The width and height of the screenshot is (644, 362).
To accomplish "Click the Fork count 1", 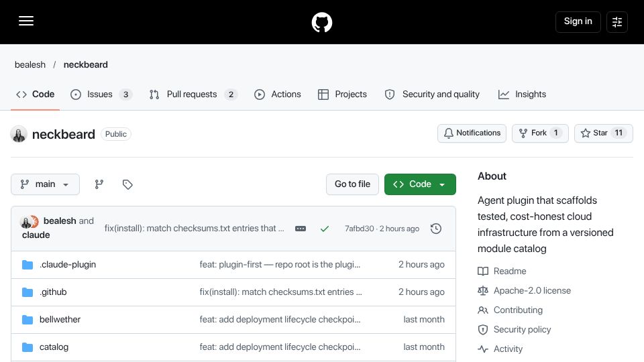I will pyautogui.click(x=555, y=133).
